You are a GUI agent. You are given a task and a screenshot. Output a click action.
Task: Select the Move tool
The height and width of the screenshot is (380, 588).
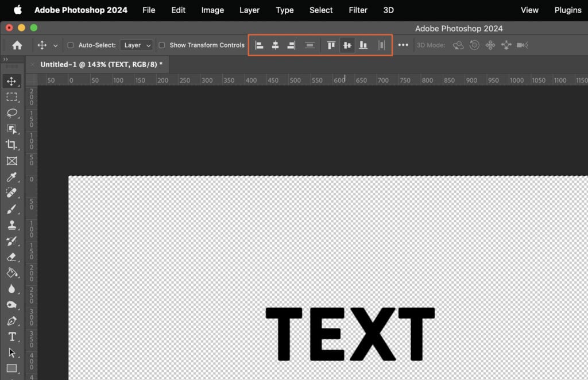[13, 81]
